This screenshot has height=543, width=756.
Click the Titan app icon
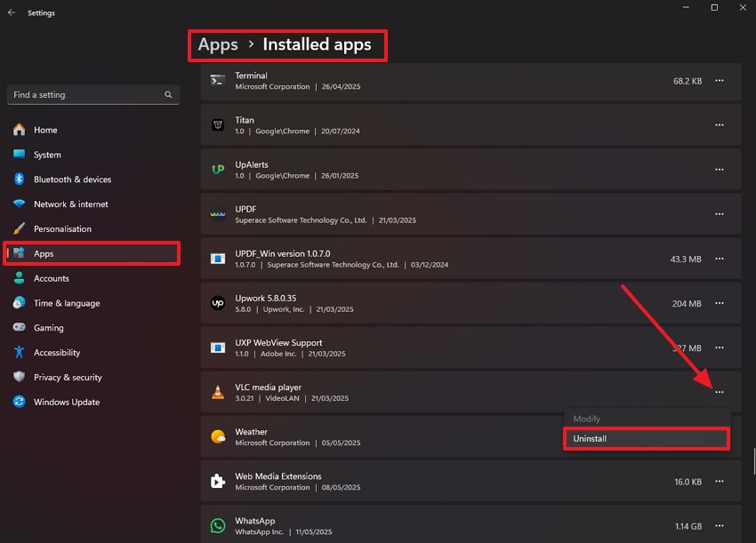pyautogui.click(x=218, y=125)
